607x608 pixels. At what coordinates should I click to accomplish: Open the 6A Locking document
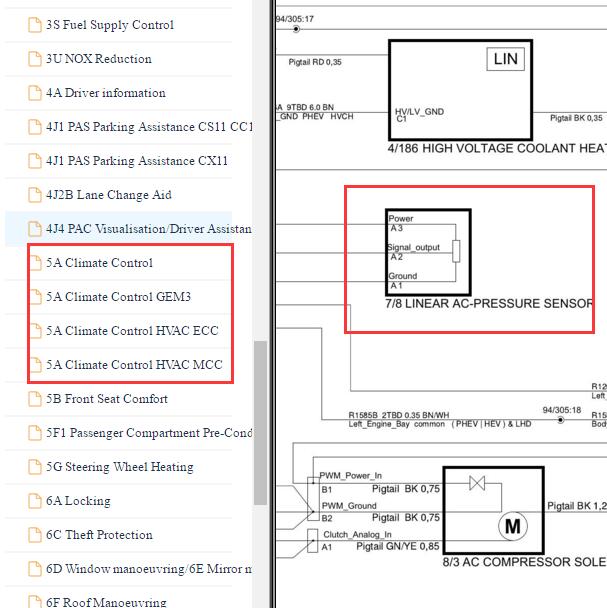(x=118, y=501)
